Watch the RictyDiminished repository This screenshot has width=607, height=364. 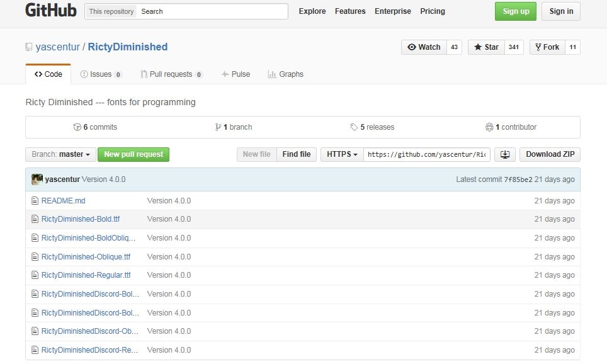[424, 47]
